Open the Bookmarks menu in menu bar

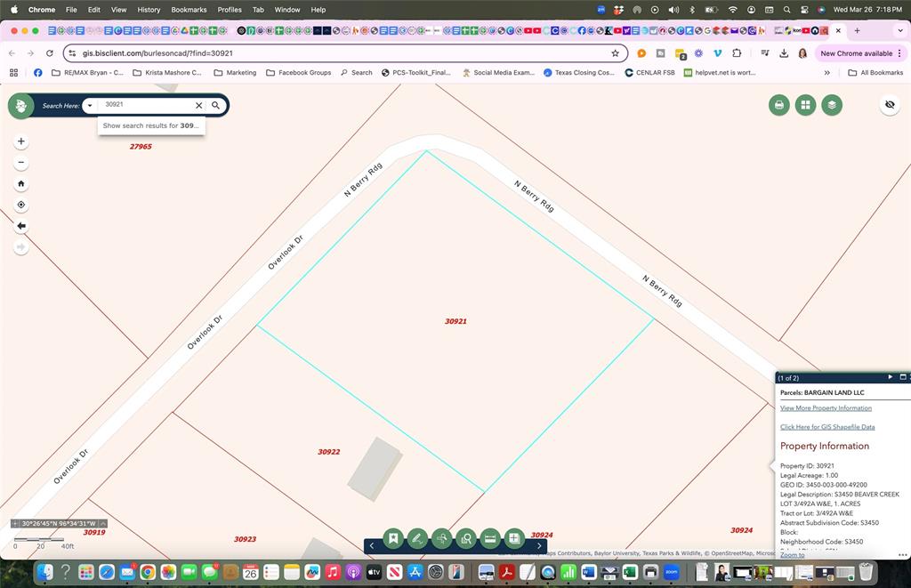[188, 10]
